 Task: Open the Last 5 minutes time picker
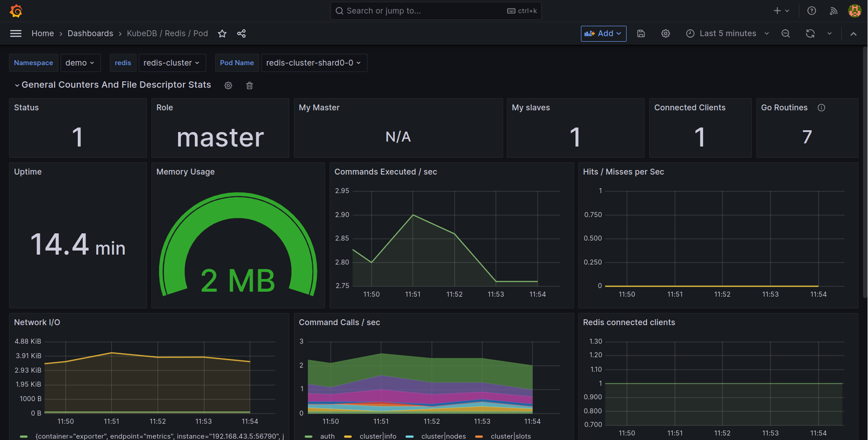(727, 33)
